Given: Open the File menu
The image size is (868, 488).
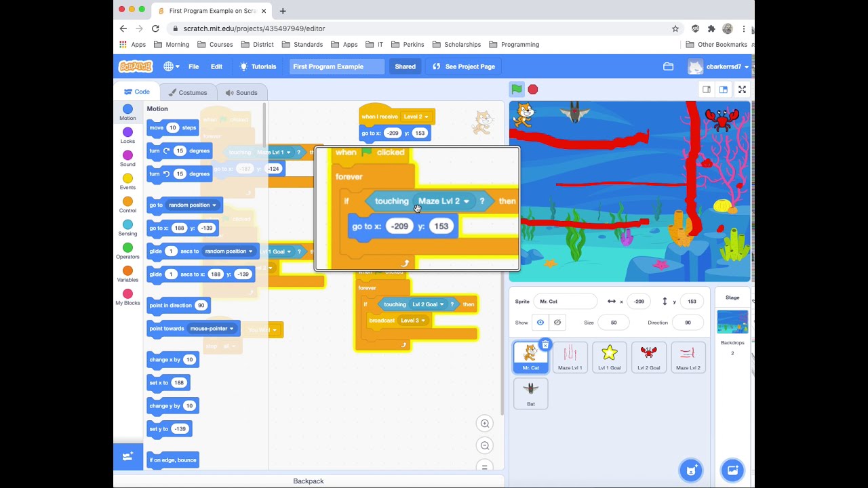Looking at the screenshot, I should [193, 66].
